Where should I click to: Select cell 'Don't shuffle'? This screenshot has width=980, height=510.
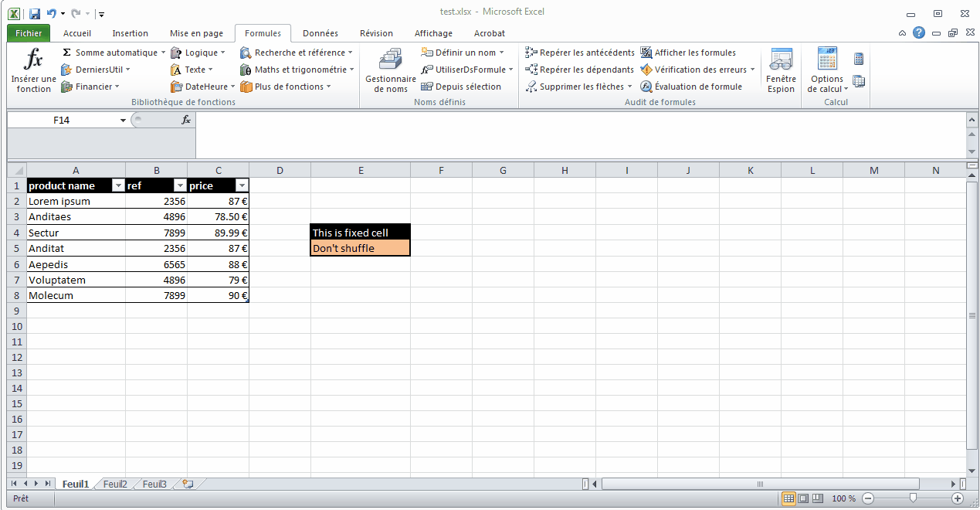[x=361, y=248]
